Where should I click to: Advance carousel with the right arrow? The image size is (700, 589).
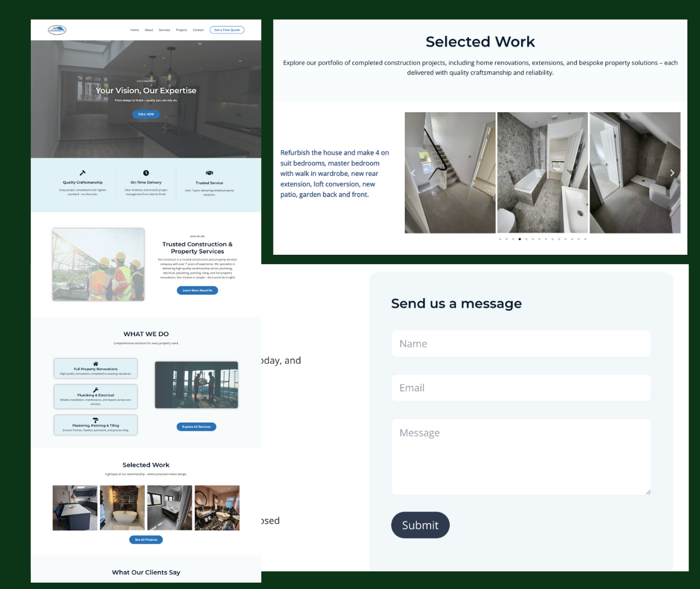click(672, 173)
